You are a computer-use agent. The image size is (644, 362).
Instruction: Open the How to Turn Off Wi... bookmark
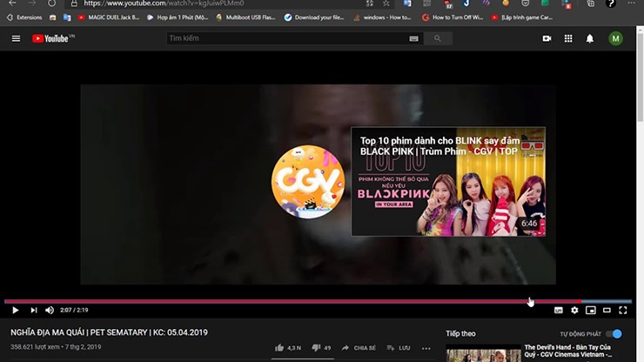[453, 17]
